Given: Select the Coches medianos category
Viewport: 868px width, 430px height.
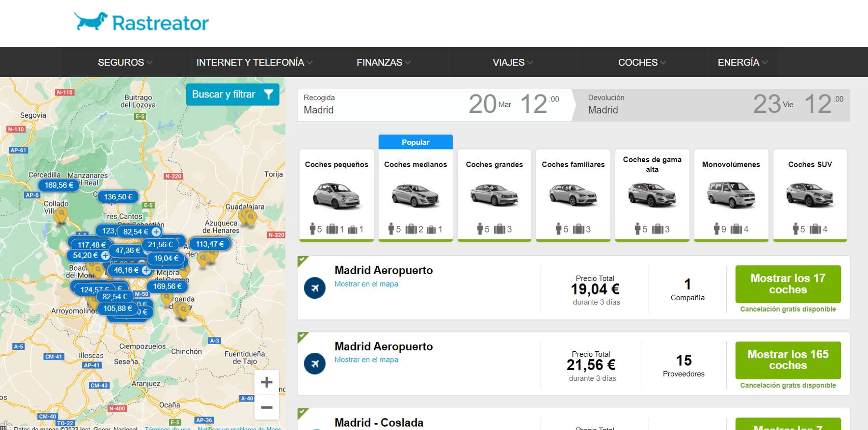Looking at the screenshot, I should pyautogui.click(x=415, y=194).
